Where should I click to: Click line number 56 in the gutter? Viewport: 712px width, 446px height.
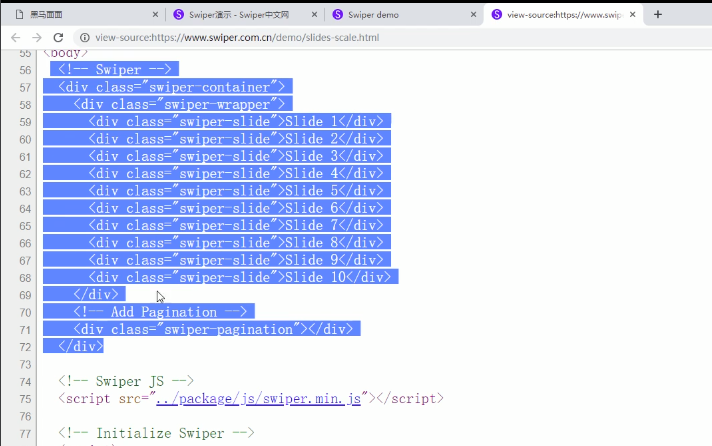click(25, 70)
